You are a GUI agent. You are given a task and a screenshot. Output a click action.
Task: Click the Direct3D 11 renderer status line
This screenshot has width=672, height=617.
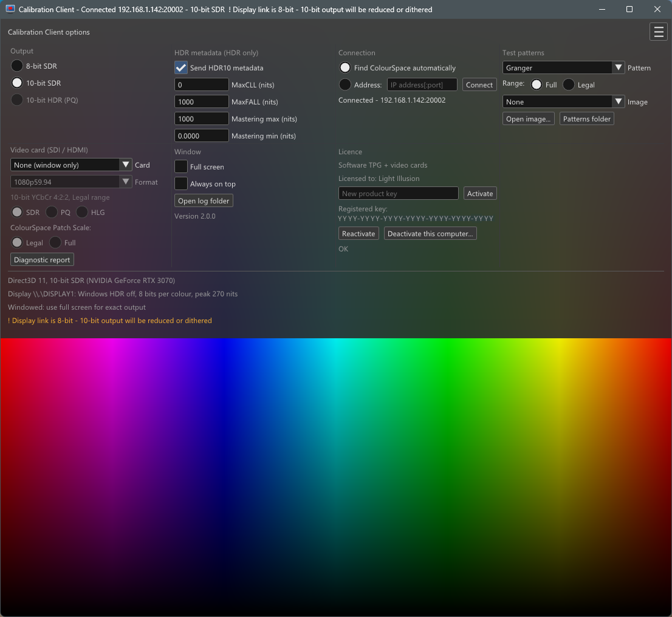tap(91, 280)
